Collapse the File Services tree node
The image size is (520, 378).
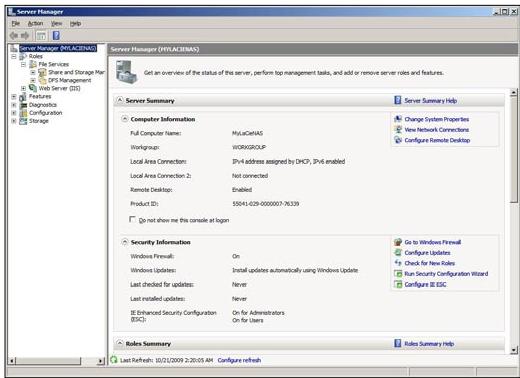point(23,64)
